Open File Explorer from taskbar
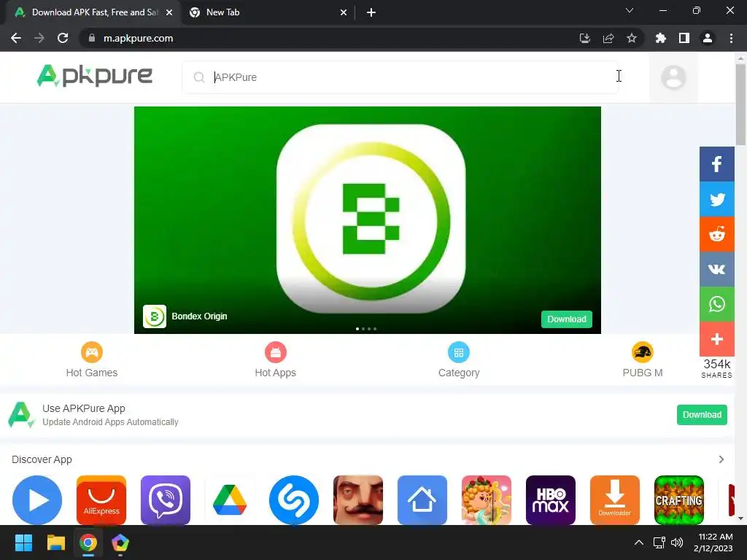Image resolution: width=747 pixels, height=560 pixels. click(x=55, y=542)
